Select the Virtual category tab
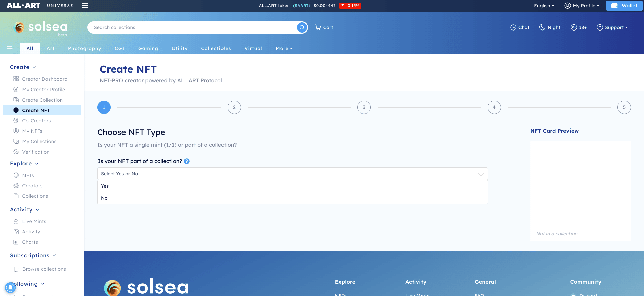This screenshot has width=644, height=296. (x=253, y=48)
